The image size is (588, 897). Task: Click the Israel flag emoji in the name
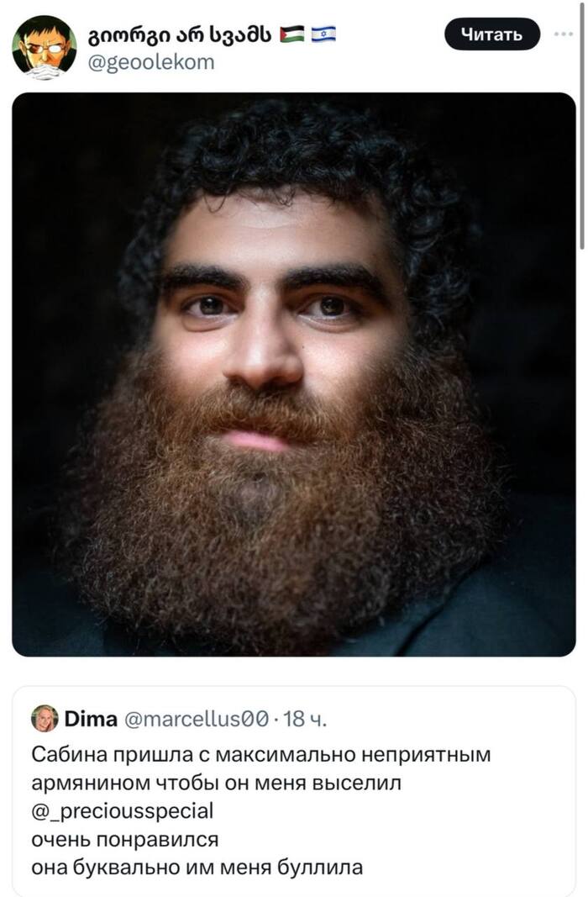click(x=323, y=35)
